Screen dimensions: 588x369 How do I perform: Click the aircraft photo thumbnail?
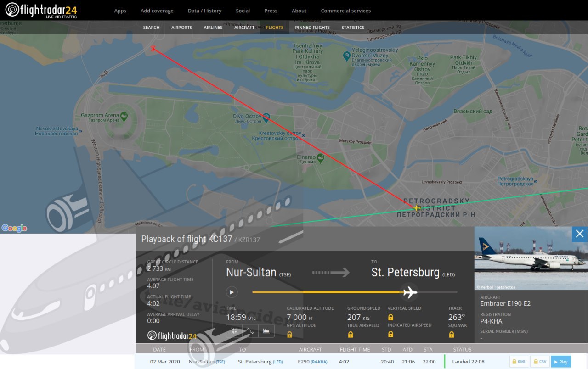531,258
